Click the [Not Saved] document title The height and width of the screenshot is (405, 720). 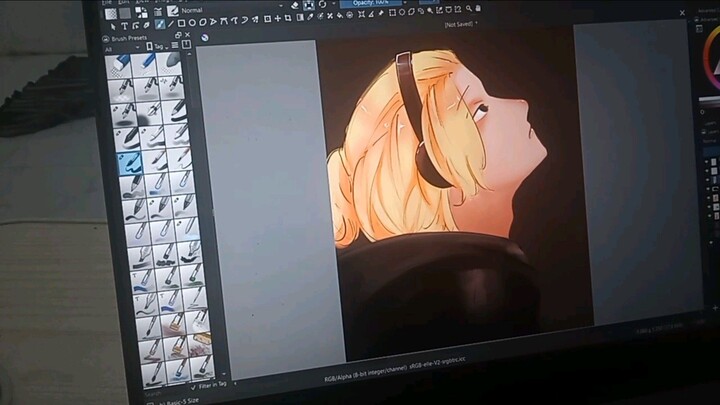[459, 24]
